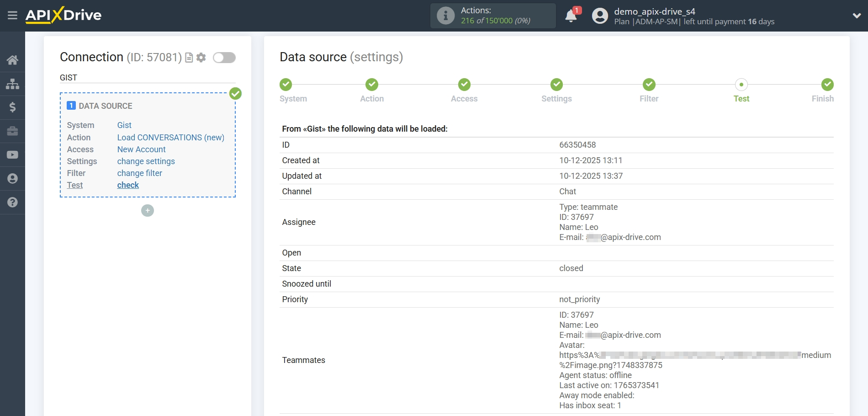Click the Actions counter info icon
The height and width of the screenshot is (416, 868).
tap(445, 15)
